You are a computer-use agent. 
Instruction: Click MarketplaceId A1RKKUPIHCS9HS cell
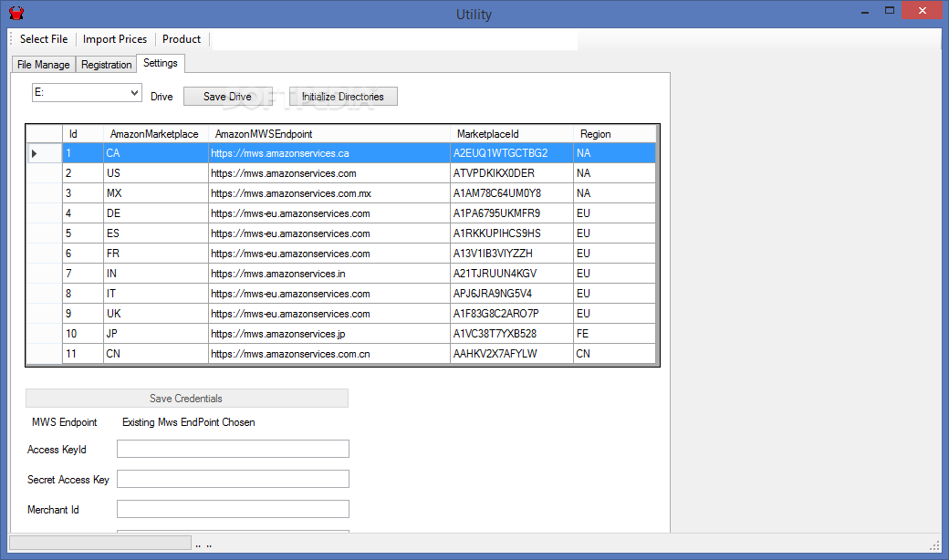coord(511,233)
